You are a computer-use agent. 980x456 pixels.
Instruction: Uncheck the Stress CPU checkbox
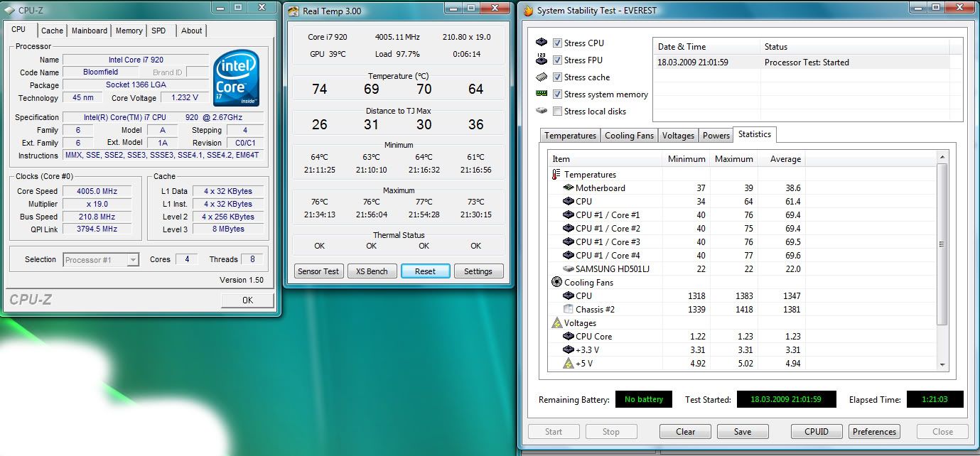pos(557,43)
